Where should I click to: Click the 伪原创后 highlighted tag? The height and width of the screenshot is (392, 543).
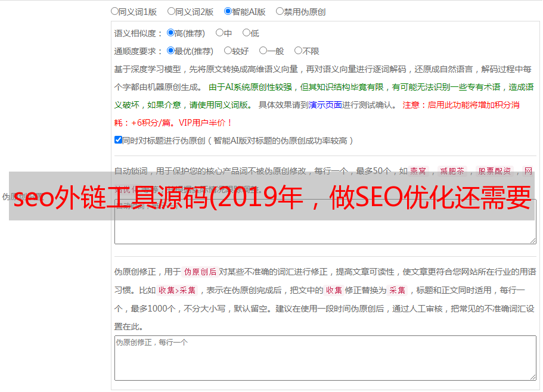tap(200, 272)
